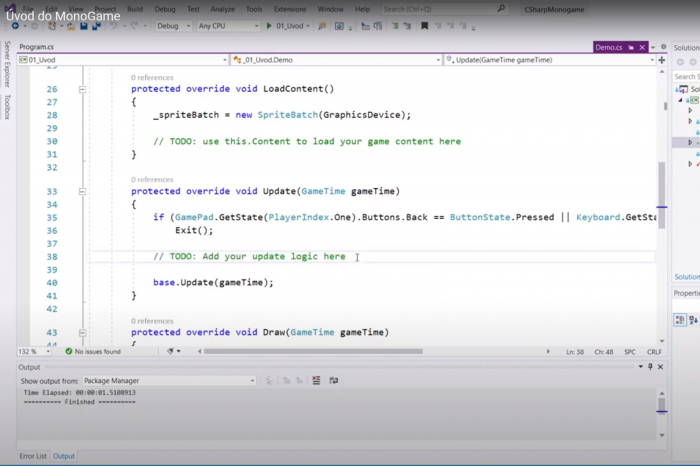Click the 0 references link above LoadContent

pyautogui.click(x=152, y=78)
